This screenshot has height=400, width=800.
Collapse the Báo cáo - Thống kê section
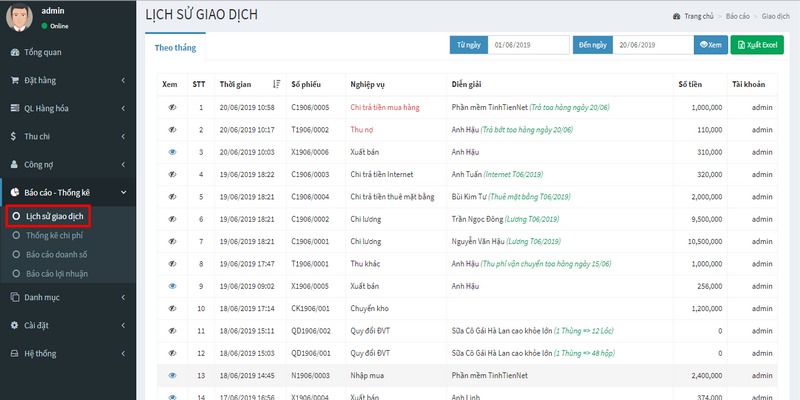[123, 192]
